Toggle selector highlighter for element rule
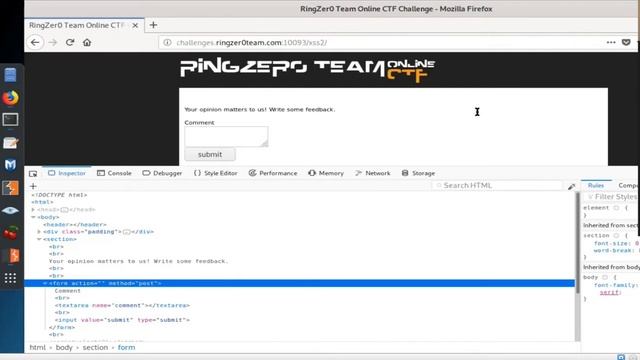 pos(616,208)
